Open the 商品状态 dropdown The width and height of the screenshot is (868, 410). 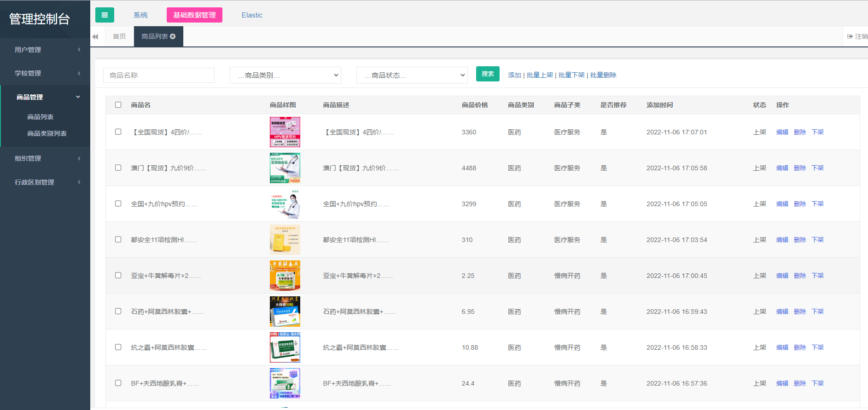coord(412,75)
